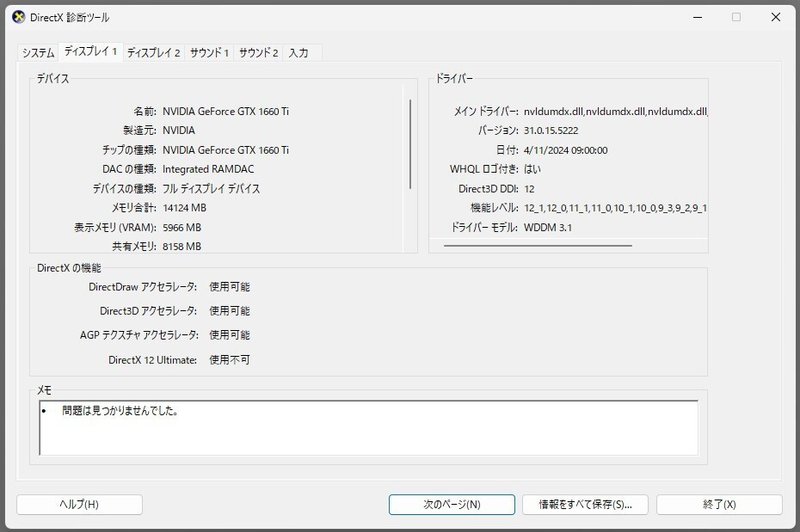Image resolution: width=800 pixels, height=532 pixels.
Task: Click the 問題は見つかりませんでした note text
Action: [120, 411]
